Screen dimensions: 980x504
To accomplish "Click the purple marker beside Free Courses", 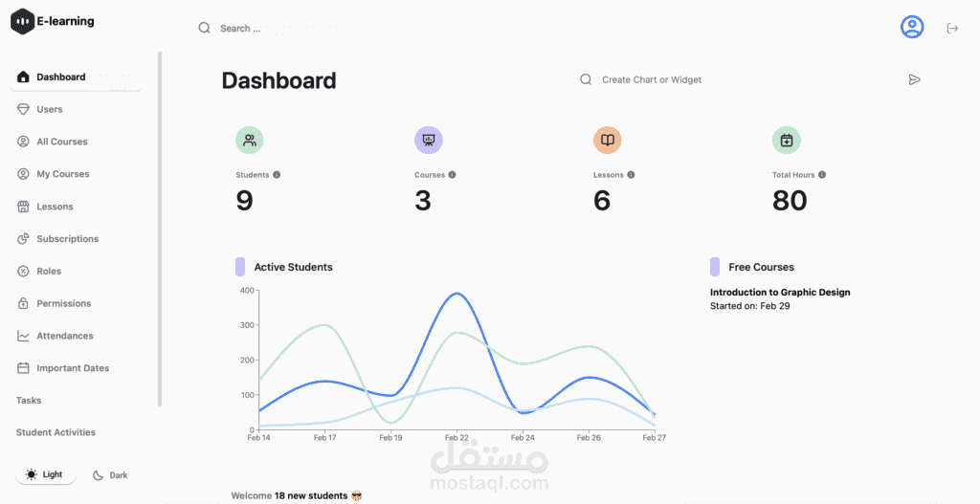I will coord(715,267).
